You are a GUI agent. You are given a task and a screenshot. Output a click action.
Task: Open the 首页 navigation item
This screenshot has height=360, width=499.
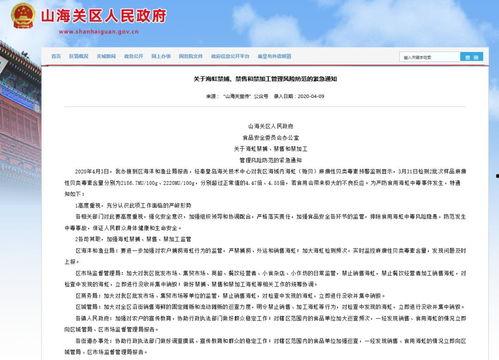(56, 56)
